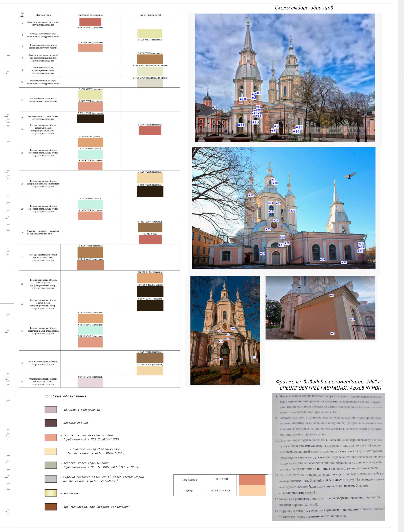
Task: Click the S 2040-Y70R facade field swatch
Action: pos(252,480)
